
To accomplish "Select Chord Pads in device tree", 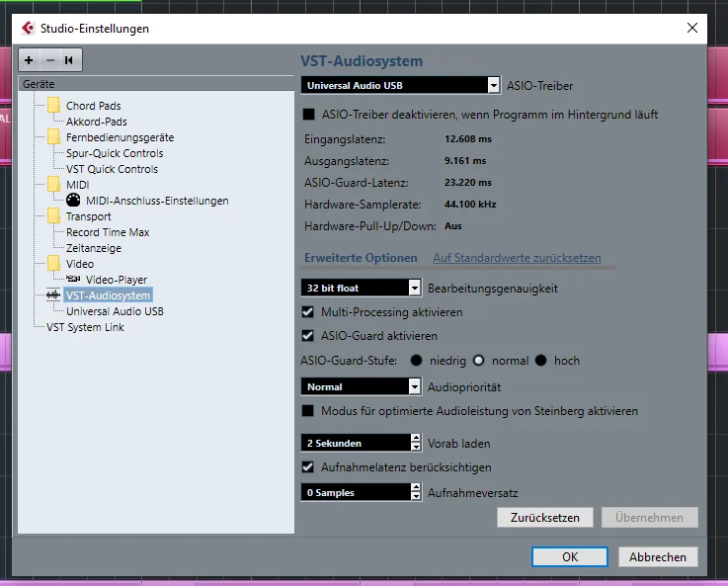I will (x=93, y=106).
